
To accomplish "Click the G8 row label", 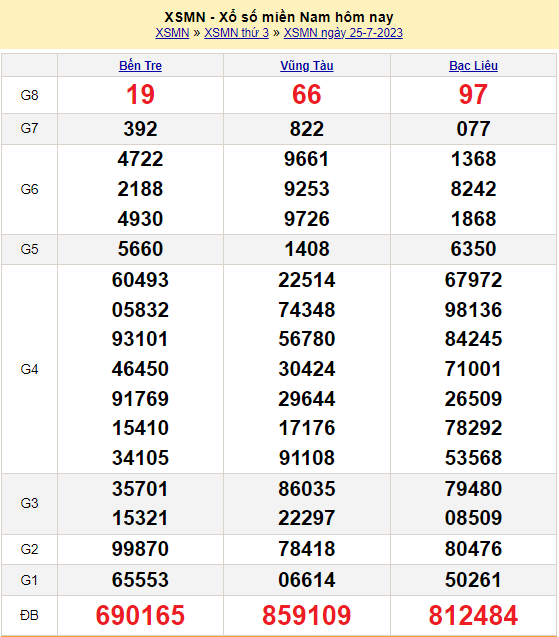I will pyautogui.click(x=29, y=95).
